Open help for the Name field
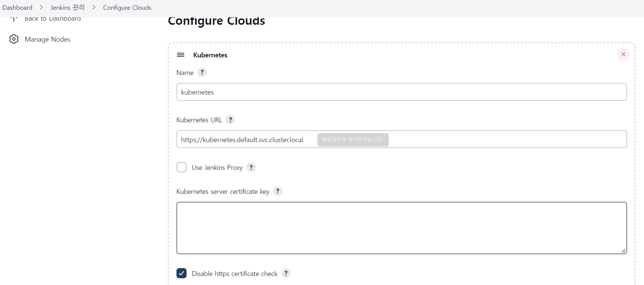644x285 pixels. point(202,72)
